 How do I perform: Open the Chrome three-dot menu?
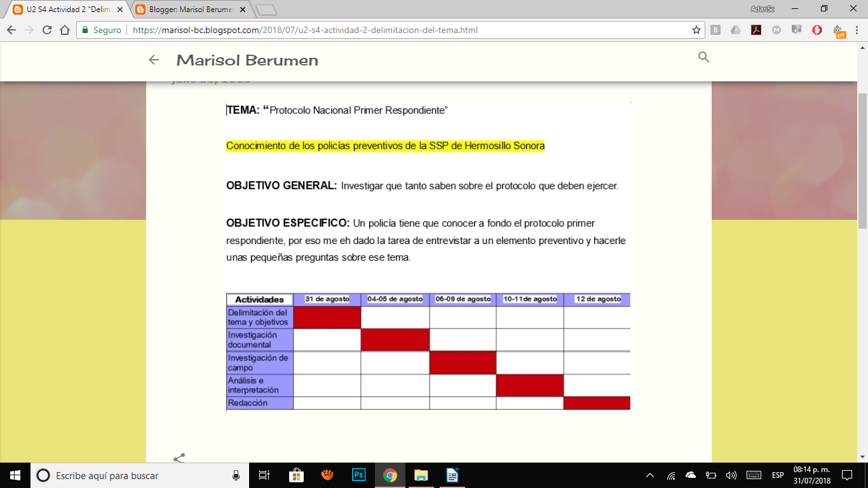coord(857,29)
